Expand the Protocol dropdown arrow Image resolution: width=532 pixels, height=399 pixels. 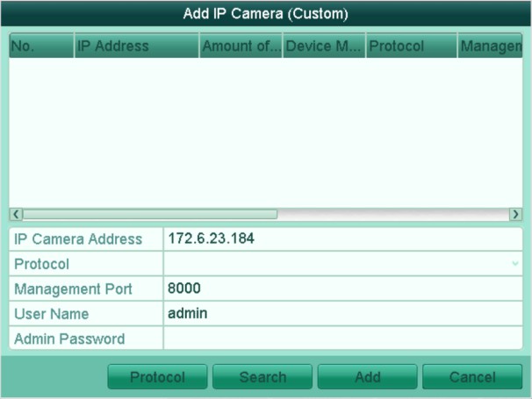(x=514, y=263)
